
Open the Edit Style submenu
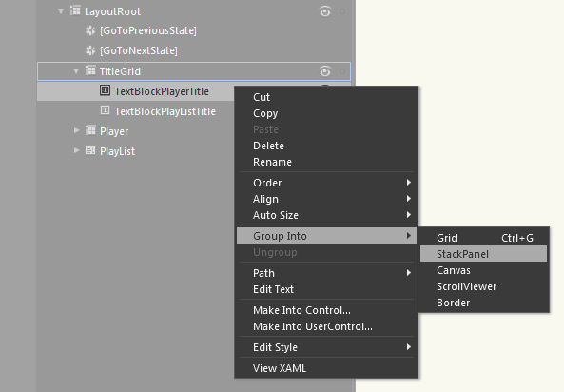326,347
